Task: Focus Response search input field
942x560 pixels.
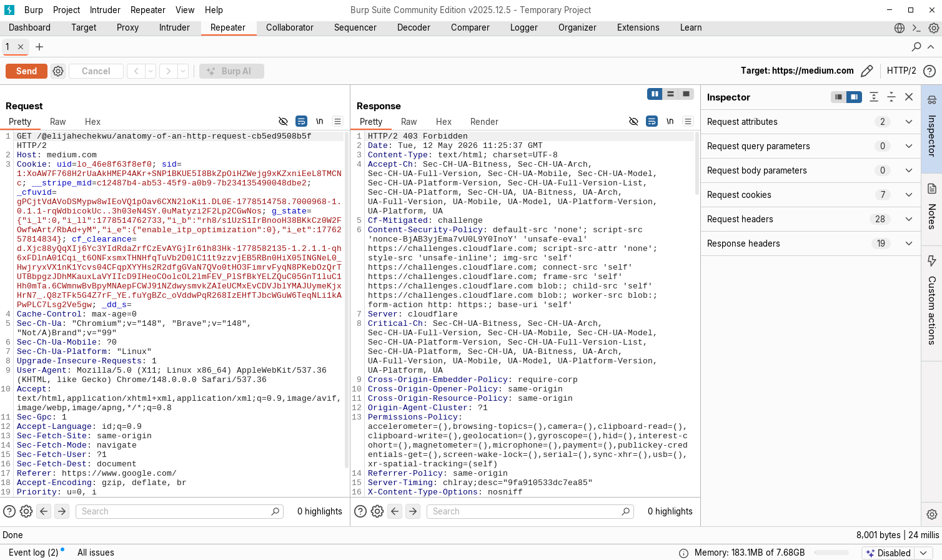Action: 530,511
